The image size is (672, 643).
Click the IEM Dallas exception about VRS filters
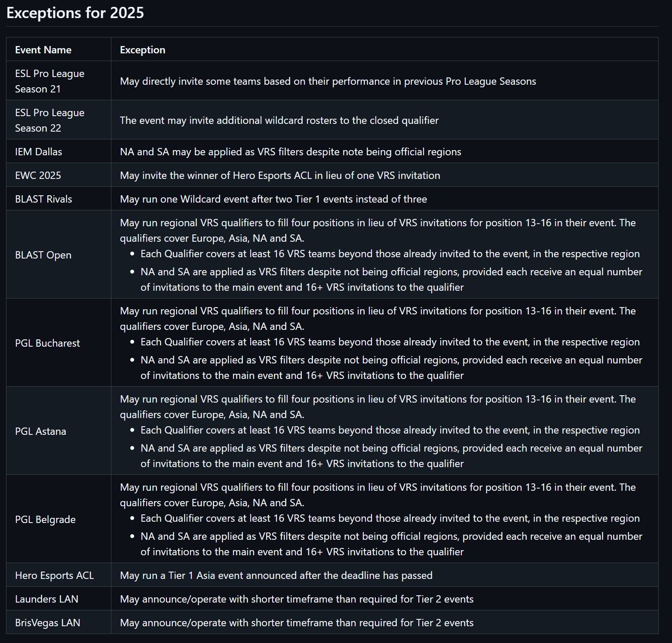(x=290, y=152)
